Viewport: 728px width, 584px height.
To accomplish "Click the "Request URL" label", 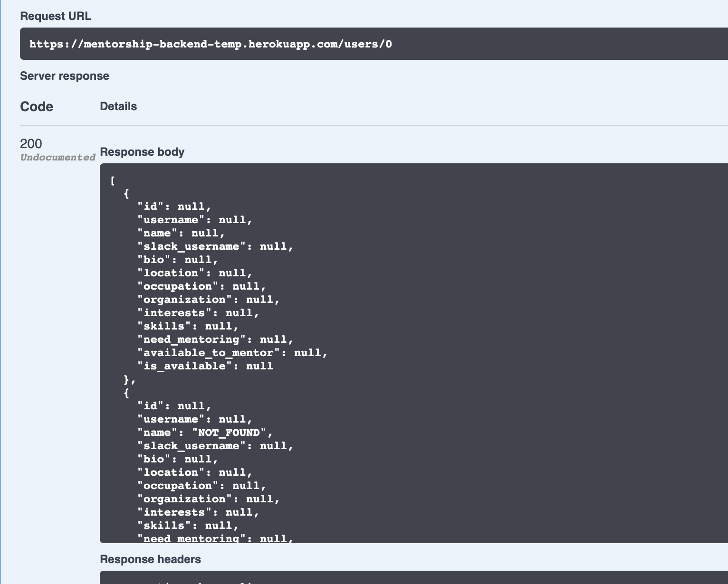I will [x=56, y=16].
